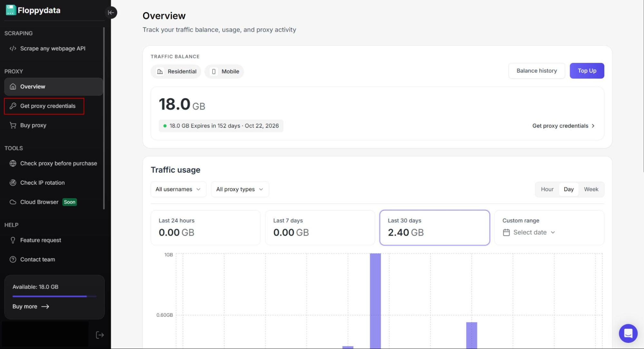Click '1GB' chart axis label
Screen dimensions: 644x349
click(x=168, y=255)
